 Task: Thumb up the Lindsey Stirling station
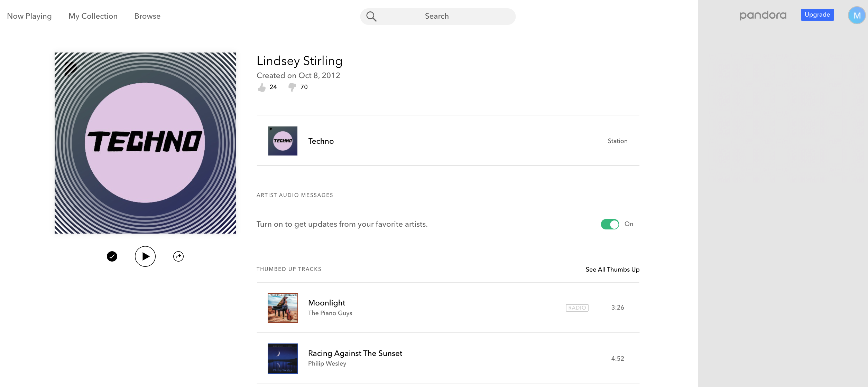point(262,87)
